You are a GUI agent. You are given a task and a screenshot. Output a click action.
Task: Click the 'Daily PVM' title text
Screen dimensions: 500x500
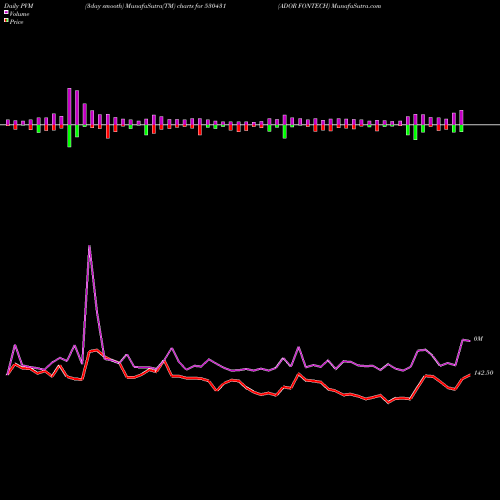click(19, 6)
